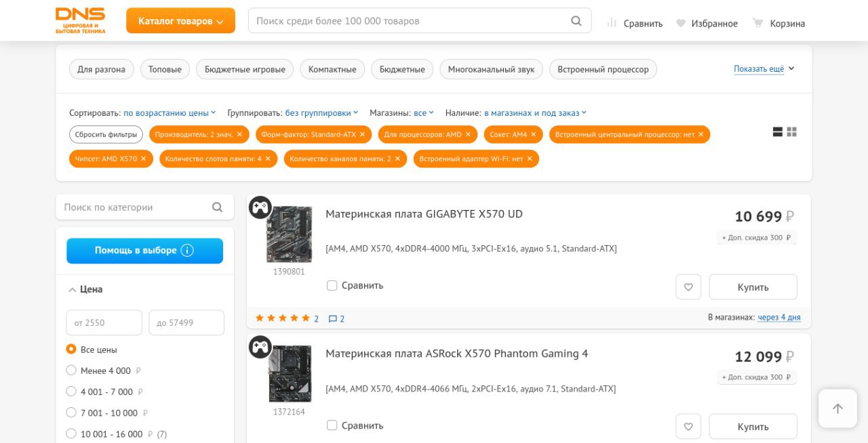Check Сравнить for ASRock X570 Phantom Gaming 4
The image size is (868, 443).
[332, 425]
